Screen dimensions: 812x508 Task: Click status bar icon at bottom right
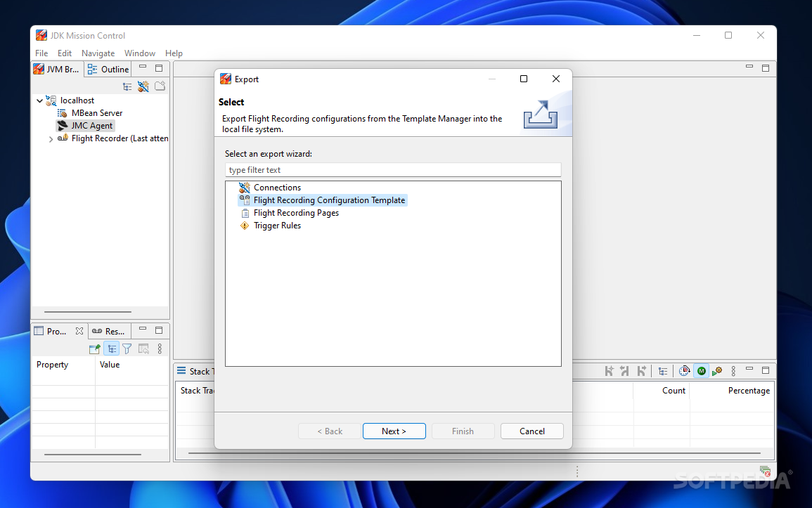tap(766, 471)
